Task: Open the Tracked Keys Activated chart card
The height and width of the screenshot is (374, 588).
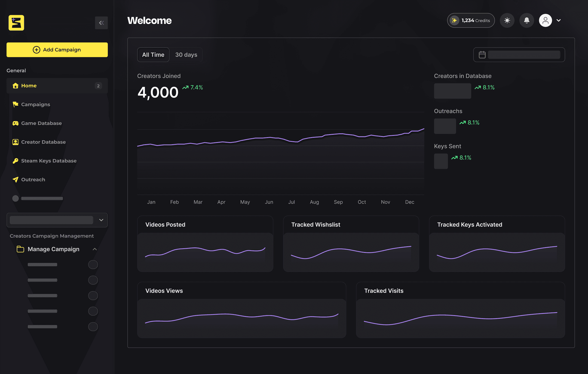Action: tap(497, 244)
